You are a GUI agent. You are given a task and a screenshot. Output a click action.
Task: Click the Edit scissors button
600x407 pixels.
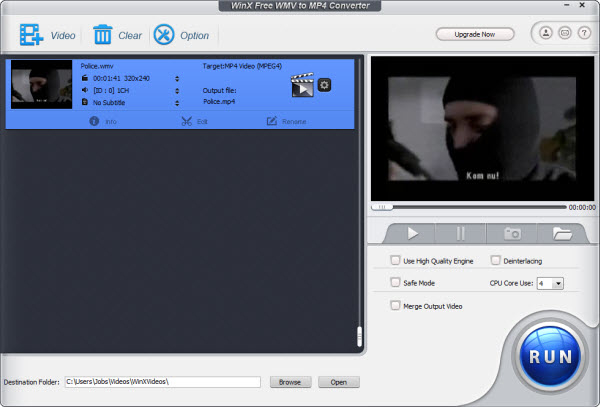pos(194,121)
